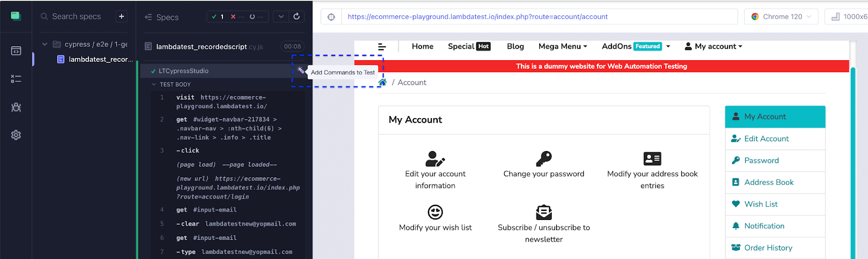Go to the Blog menu item
The image size is (868, 259).
(x=515, y=47)
